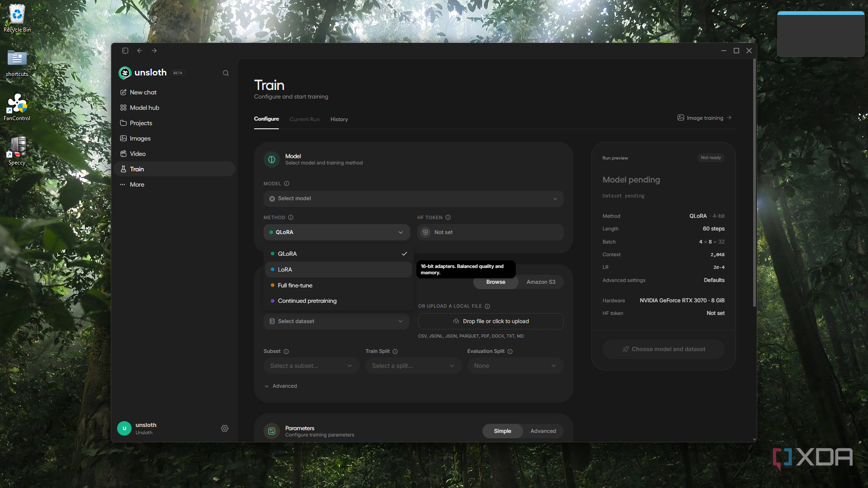This screenshot has width=868, height=488.
Task: Choose Continued pretraining from the method list
Action: (338, 301)
